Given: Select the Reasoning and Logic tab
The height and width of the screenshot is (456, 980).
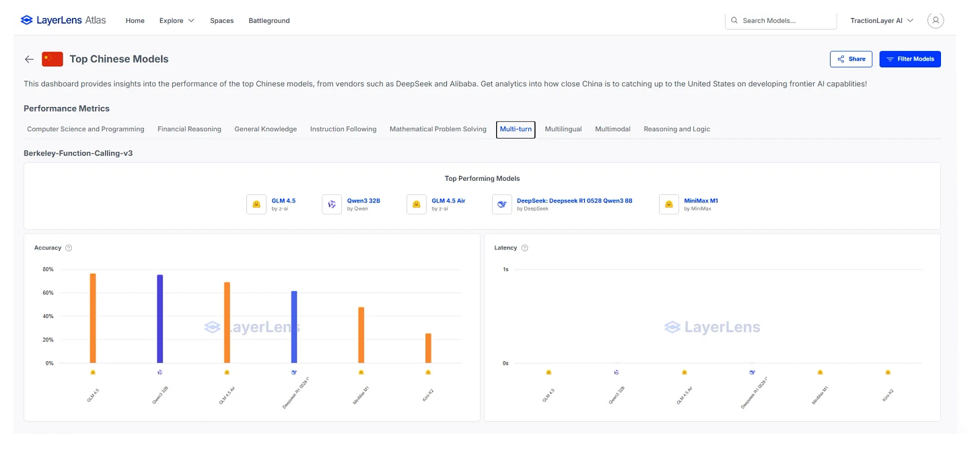Looking at the screenshot, I should [676, 129].
